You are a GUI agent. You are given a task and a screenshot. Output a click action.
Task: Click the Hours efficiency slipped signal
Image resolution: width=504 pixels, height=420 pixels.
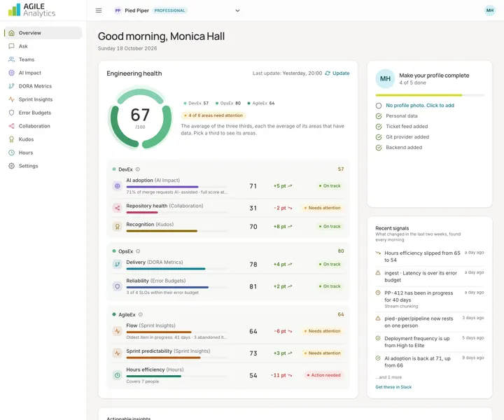pyautogui.click(x=430, y=256)
